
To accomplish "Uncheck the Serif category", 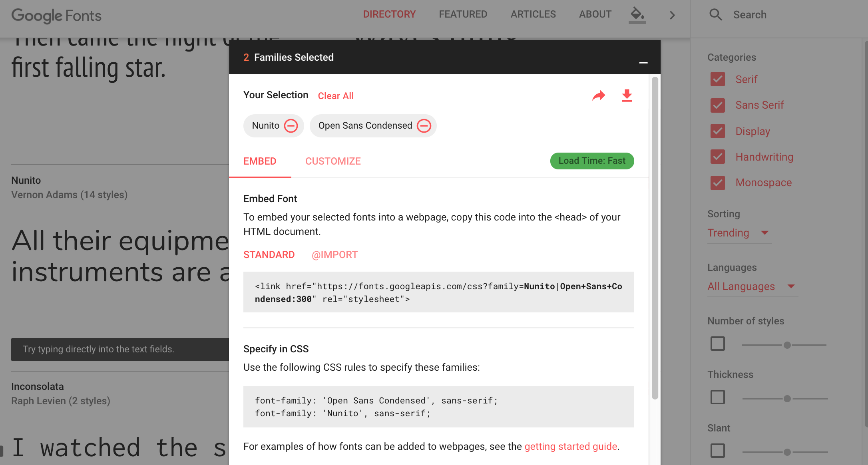I will pos(718,79).
